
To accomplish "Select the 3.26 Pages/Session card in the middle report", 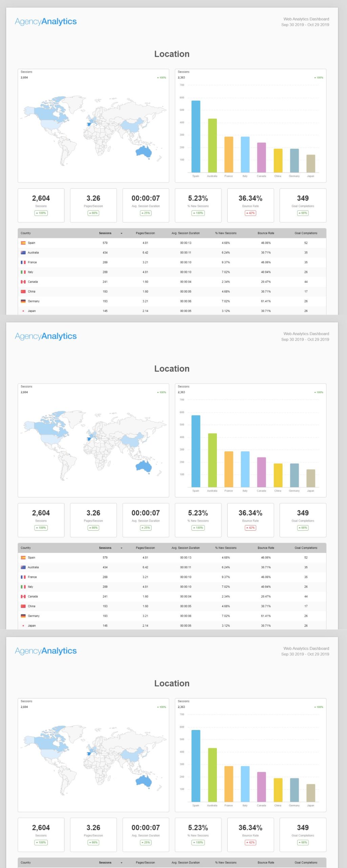I will click(93, 520).
